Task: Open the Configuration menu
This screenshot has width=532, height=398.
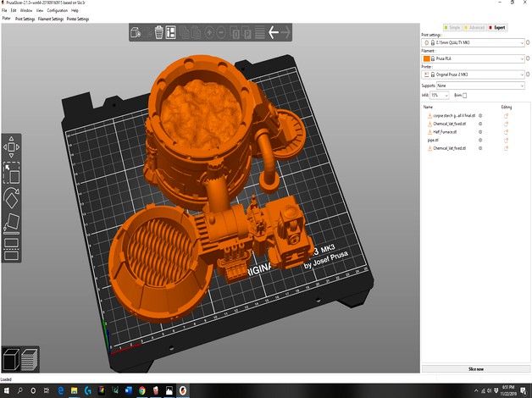Action: point(58,10)
